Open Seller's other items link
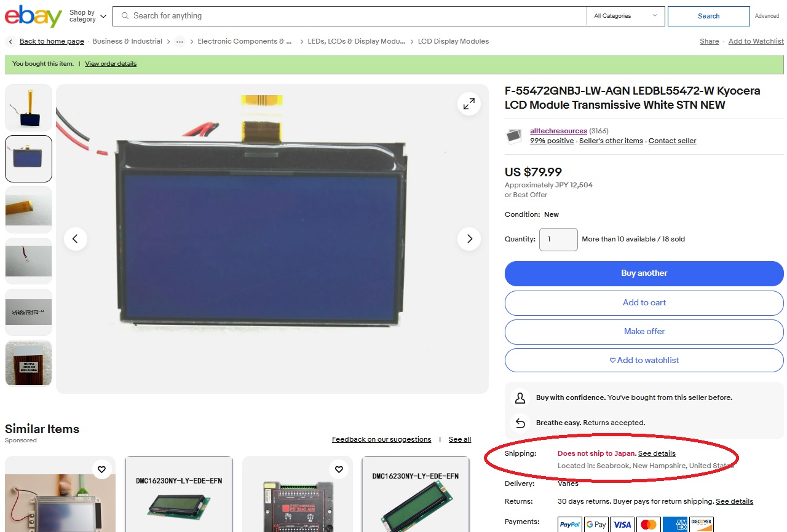Image resolution: width=787 pixels, height=532 pixels. pos(611,141)
